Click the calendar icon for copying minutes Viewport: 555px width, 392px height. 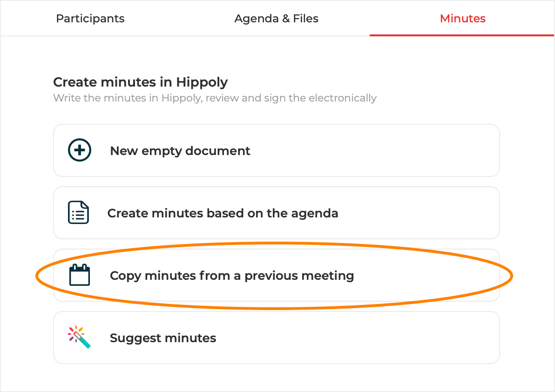click(x=79, y=275)
